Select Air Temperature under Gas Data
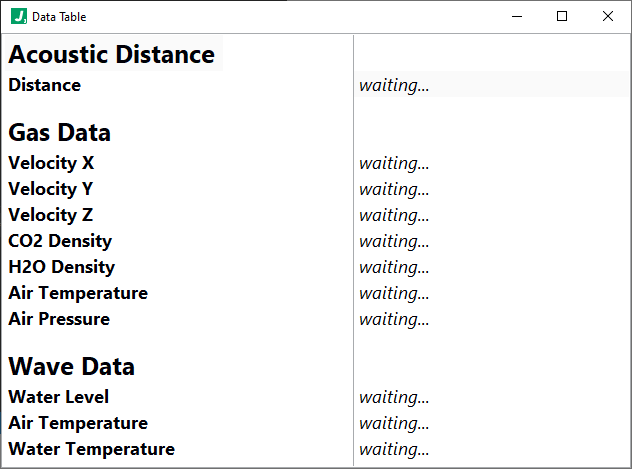 [x=78, y=293]
